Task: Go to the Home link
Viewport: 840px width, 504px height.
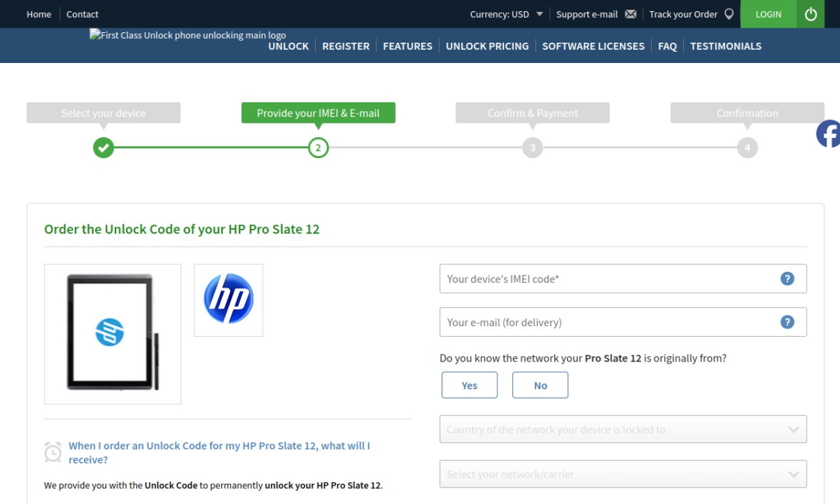Action: click(39, 14)
